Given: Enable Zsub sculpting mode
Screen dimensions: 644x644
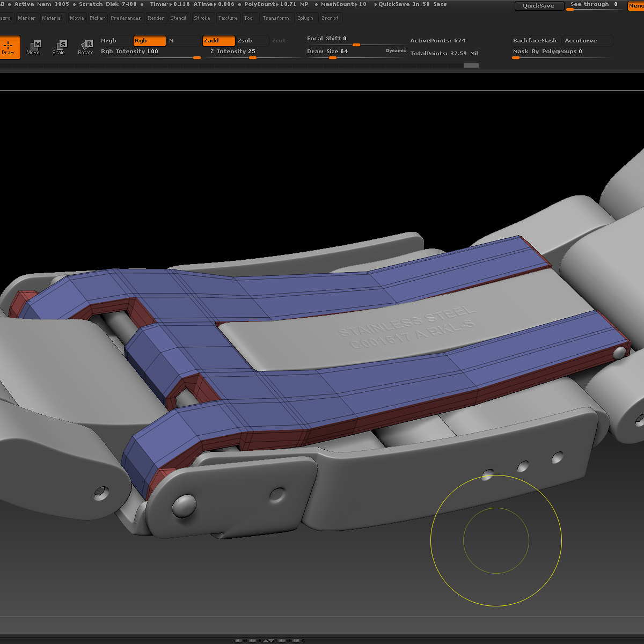Looking at the screenshot, I should (x=252, y=41).
